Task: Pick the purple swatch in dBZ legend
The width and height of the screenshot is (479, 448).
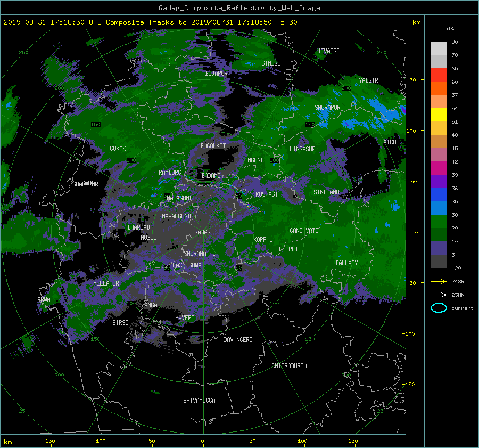Action: (439, 181)
